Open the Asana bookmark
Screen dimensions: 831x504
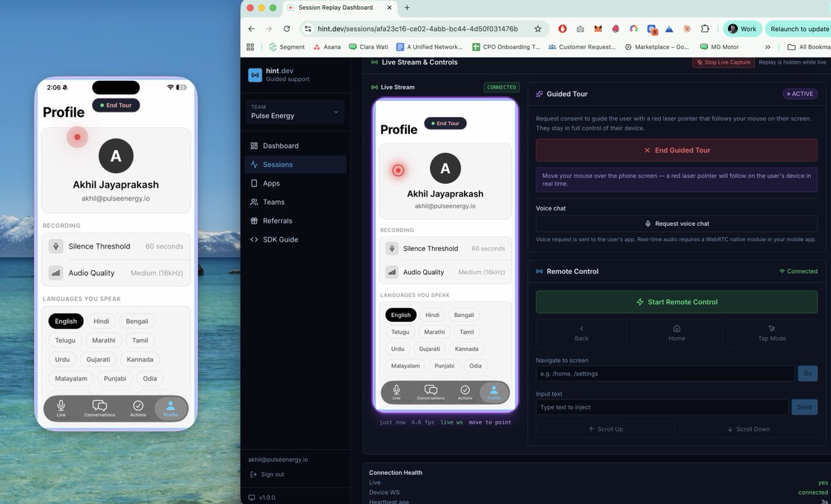pyautogui.click(x=327, y=47)
